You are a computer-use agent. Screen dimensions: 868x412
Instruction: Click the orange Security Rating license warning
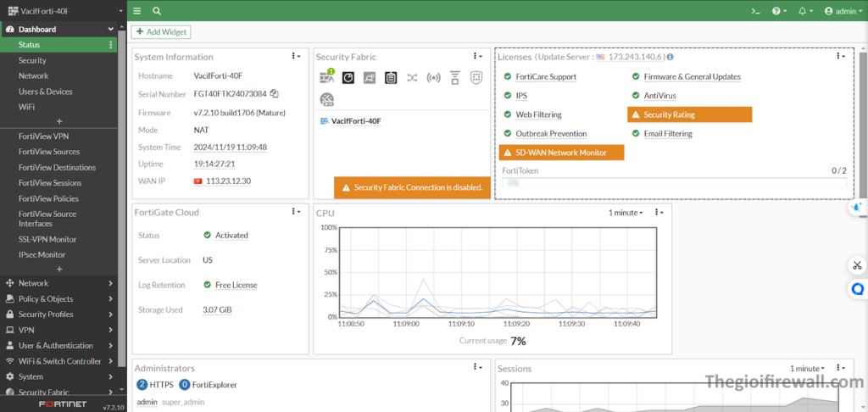690,114
